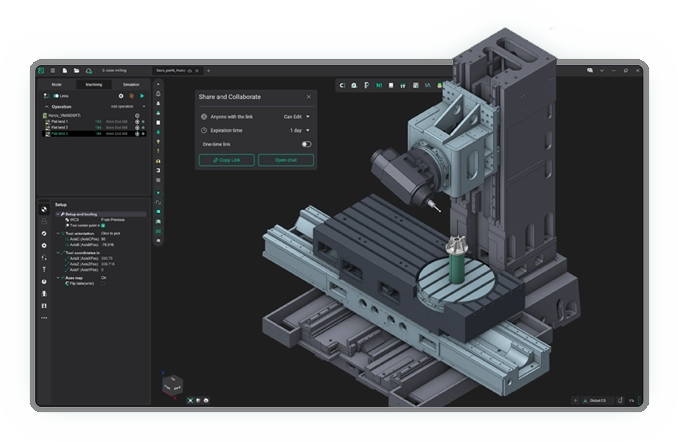Collapse the Operation section chevron
This screenshot has width=678, height=442.
pos(46,106)
